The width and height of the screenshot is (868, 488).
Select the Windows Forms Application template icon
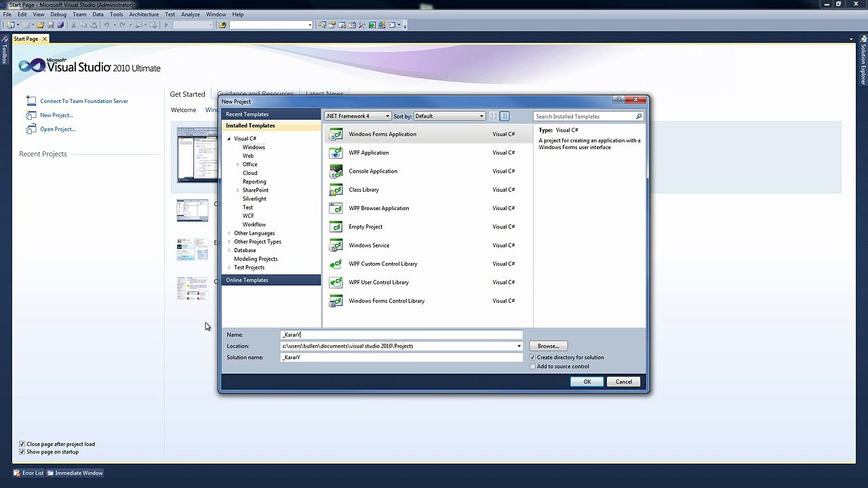tap(336, 134)
